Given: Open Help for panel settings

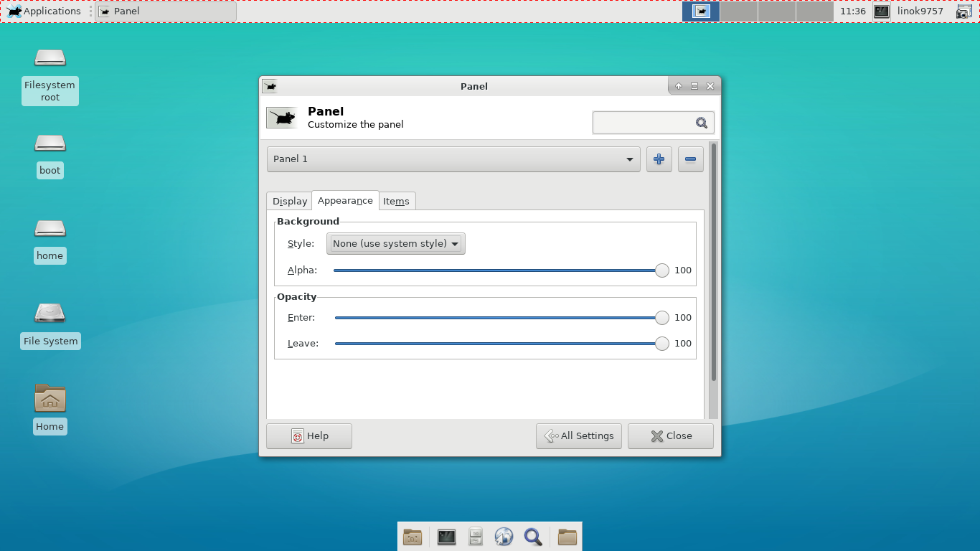Looking at the screenshot, I should tap(309, 436).
